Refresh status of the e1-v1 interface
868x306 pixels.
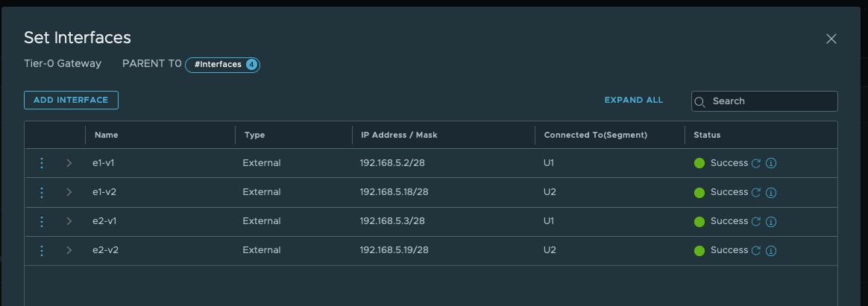[x=756, y=163]
